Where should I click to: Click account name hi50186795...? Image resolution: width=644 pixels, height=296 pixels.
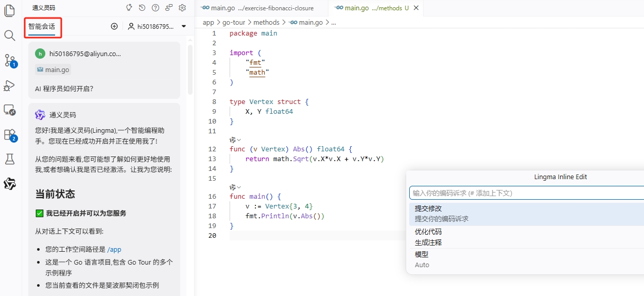155,26
